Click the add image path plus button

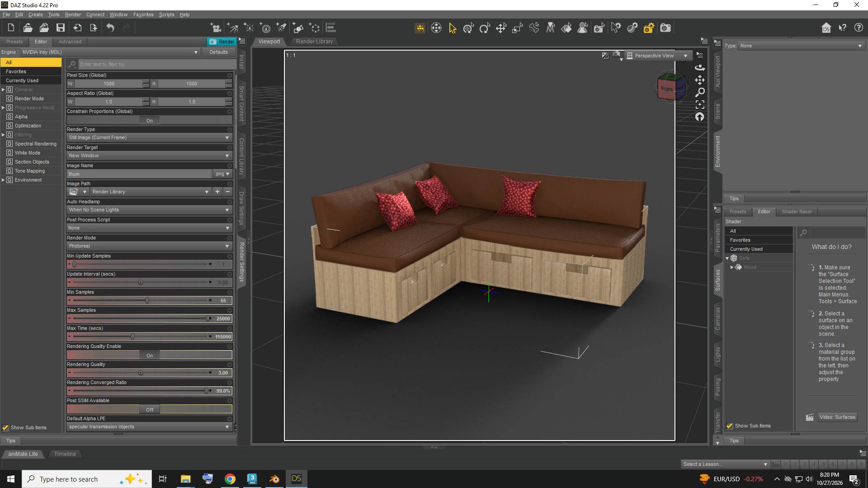(217, 192)
